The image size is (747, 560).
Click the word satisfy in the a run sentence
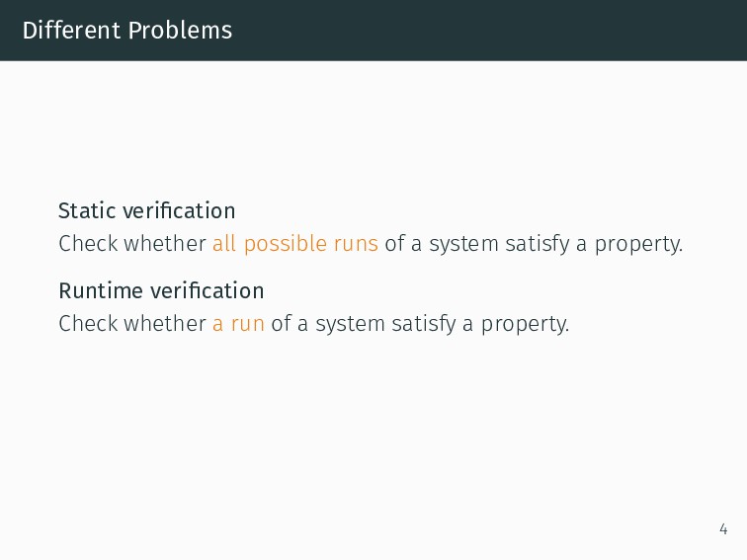click(424, 324)
